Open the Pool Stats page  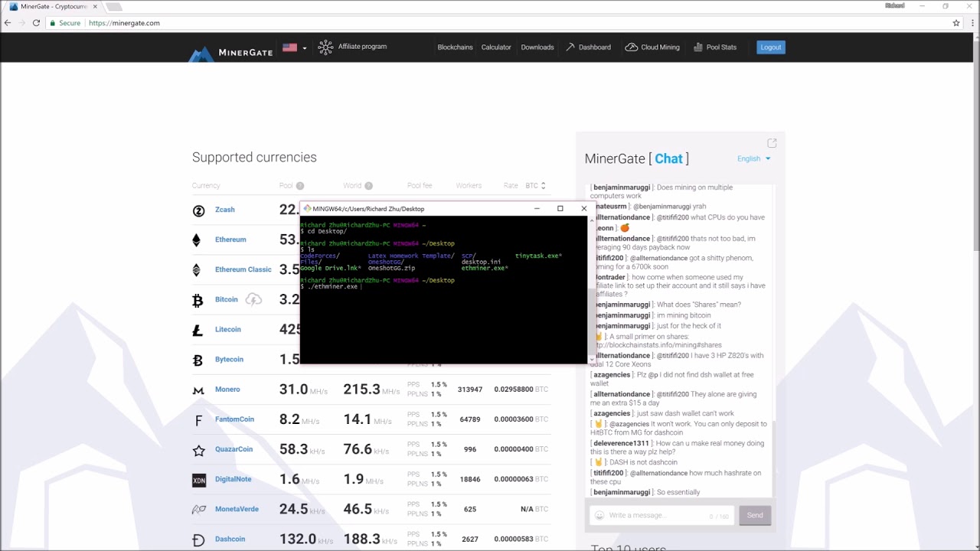721,47
